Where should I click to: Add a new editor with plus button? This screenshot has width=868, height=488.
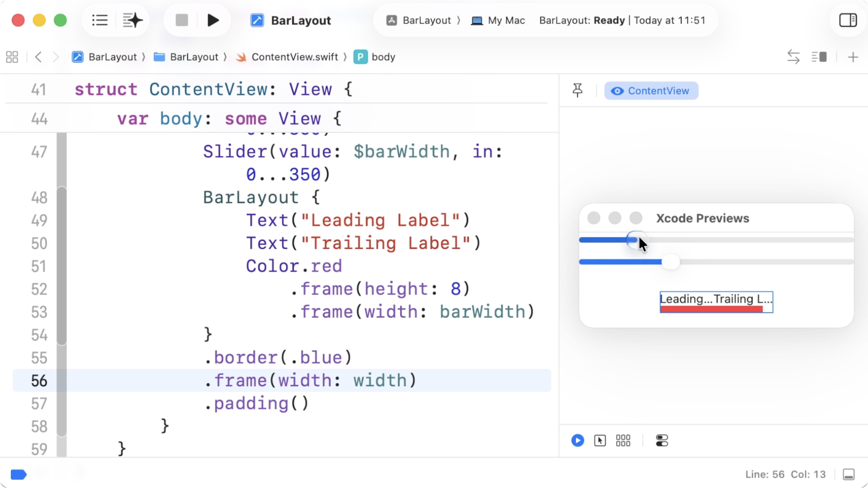(853, 57)
